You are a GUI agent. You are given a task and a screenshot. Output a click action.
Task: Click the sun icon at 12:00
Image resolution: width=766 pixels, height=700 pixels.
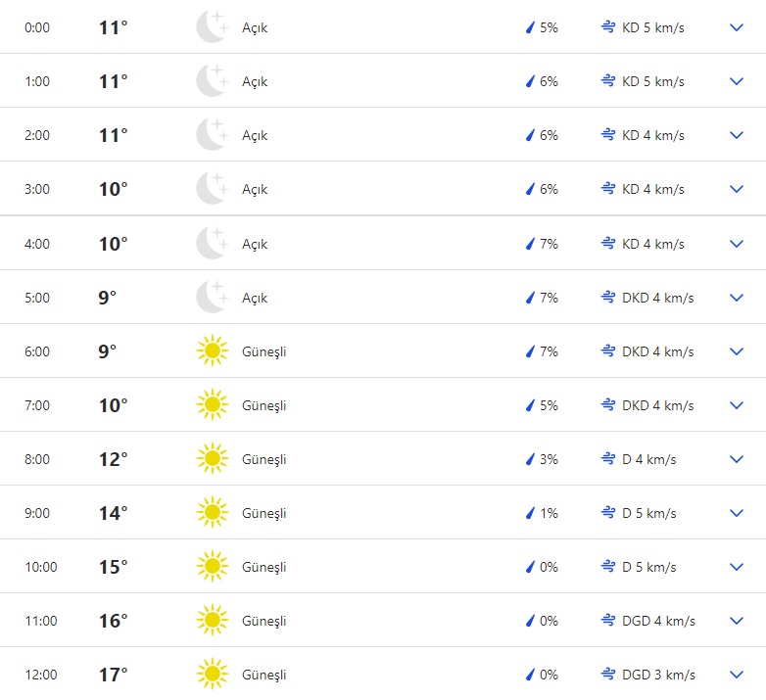(x=212, y=674)
